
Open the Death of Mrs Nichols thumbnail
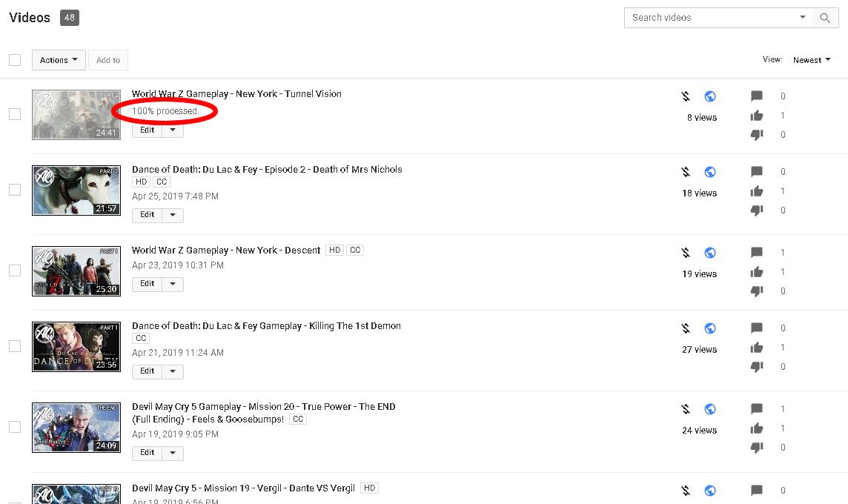(76, 190)
